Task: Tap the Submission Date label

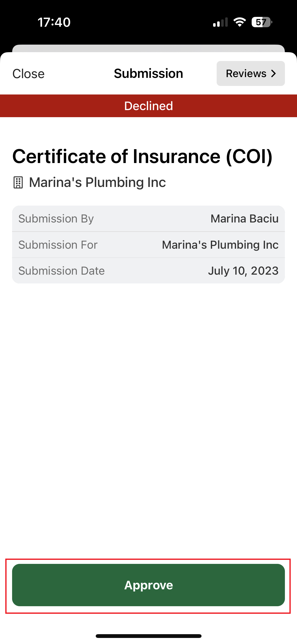Action: click(x=61, y=271)
